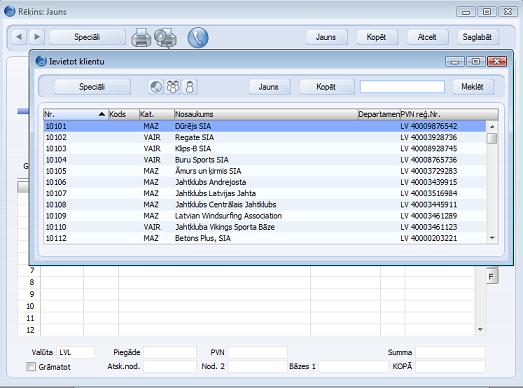523x388 pixels.
Task: Open Speciāli menu in Rēķins window
Action: tap(87, 37)
